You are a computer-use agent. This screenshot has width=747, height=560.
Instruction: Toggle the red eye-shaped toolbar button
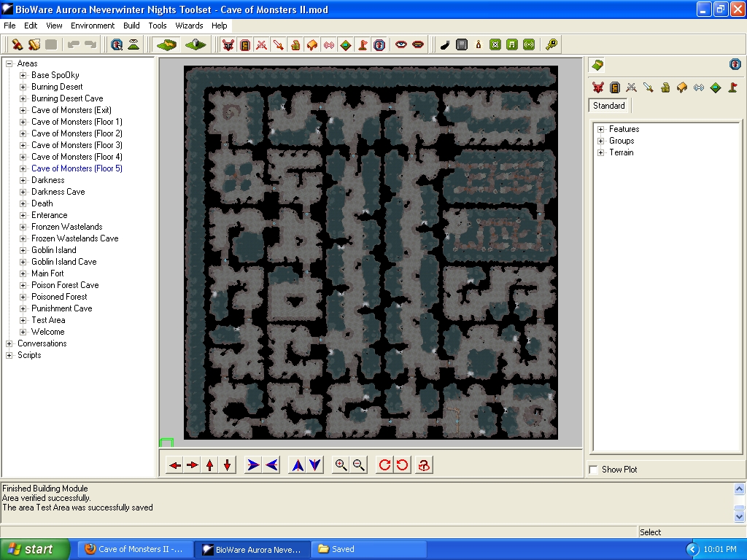click(x=400, y=45)
